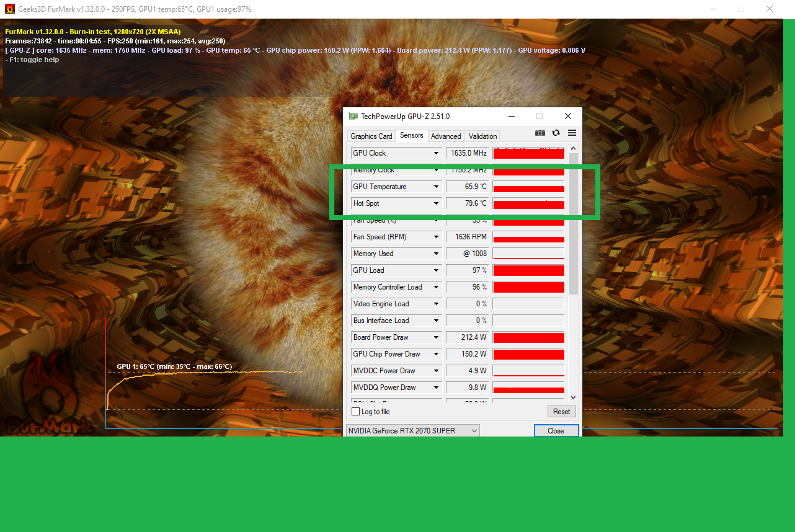Click the sensor list scrollbar up arrow
This screenshot has height=532, width=795.
coord(573,148)
